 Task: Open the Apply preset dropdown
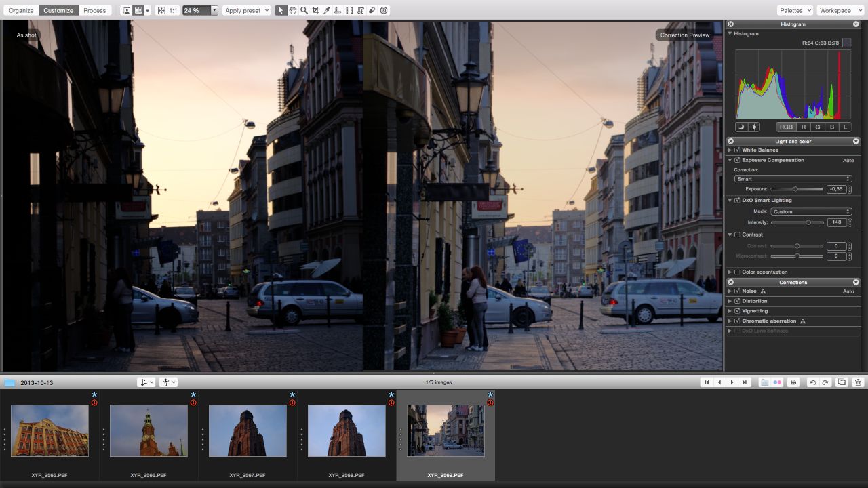coord(246,10)
